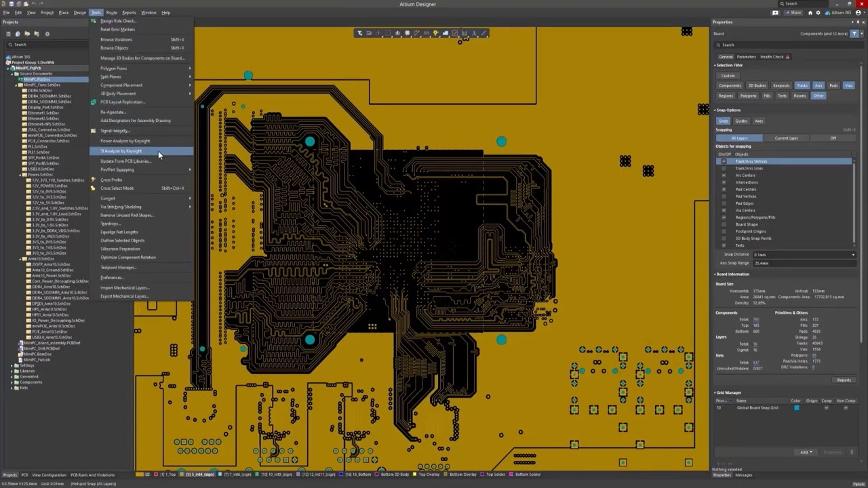This screenshot has height=488, width=868.
Task: Click the grid color swatch in Grid Manager
Action: coord(796,408)
